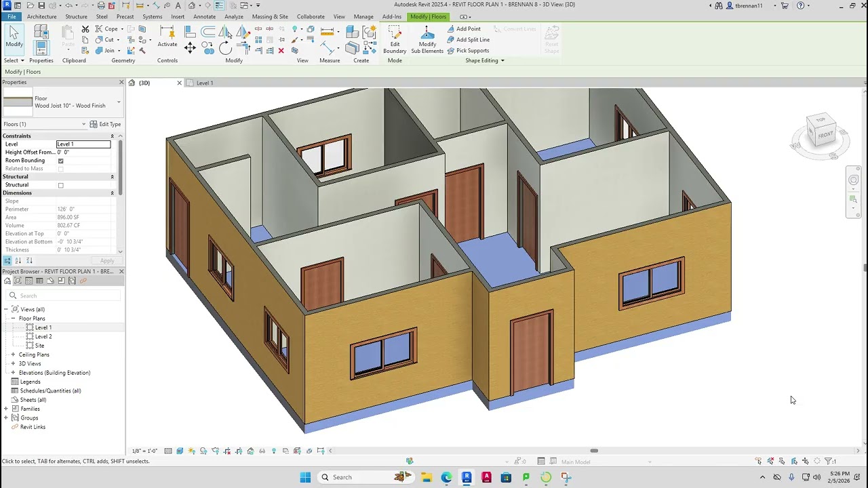Click the Cut clipboard scissors icon

85,29
